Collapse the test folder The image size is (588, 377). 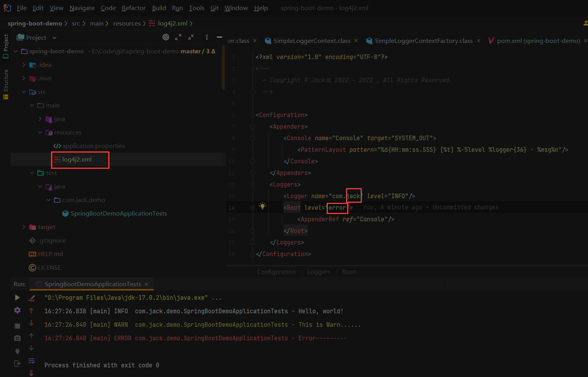(32, 173)
